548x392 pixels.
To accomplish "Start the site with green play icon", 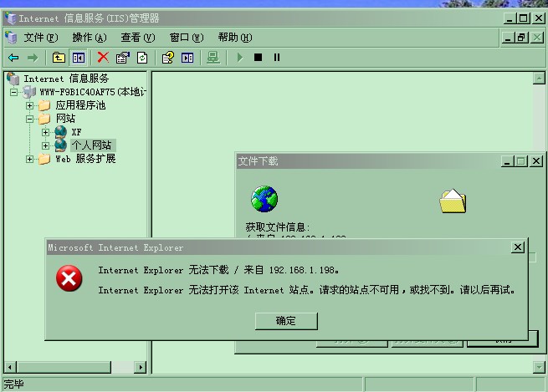I will pyautogui.click(x=240, y=58).
